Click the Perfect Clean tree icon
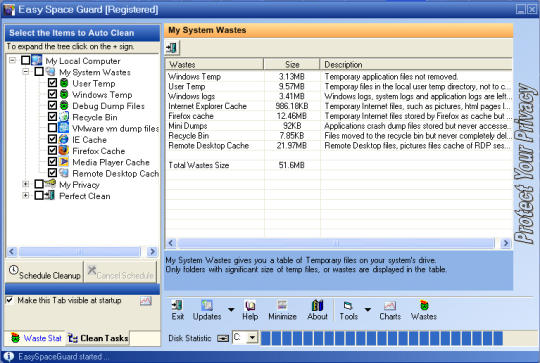Image resolution: width=540 pixels, height=363 pixels. [50, 195]
